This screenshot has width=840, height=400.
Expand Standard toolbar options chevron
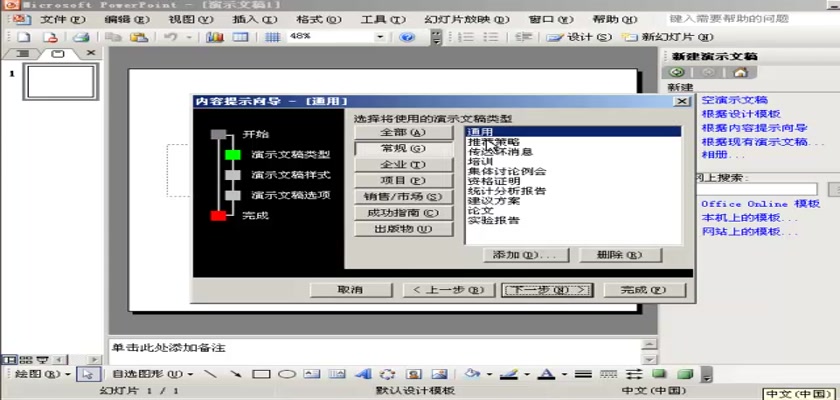click(437, 37)
